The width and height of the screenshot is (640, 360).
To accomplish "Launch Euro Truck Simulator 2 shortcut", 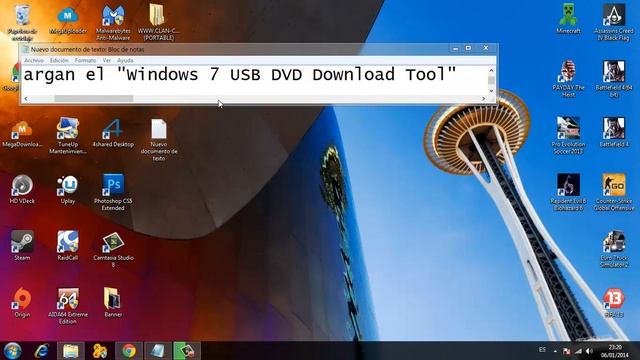I will 614,249.
